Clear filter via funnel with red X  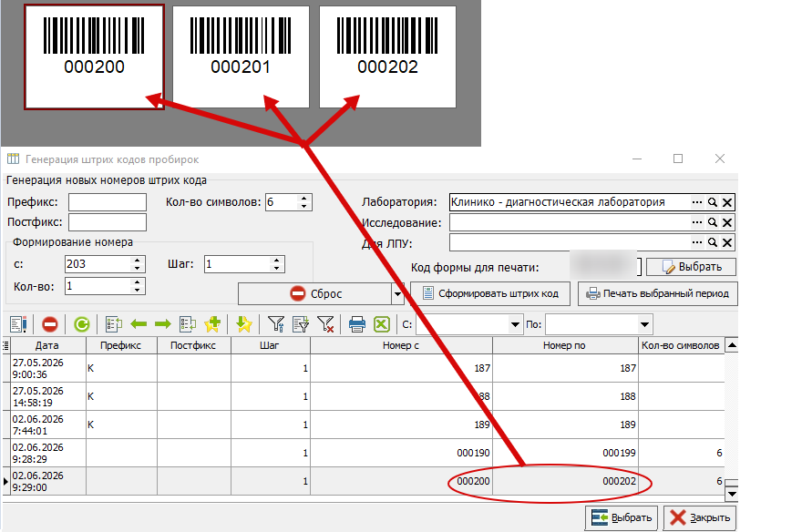pos(325,324)
